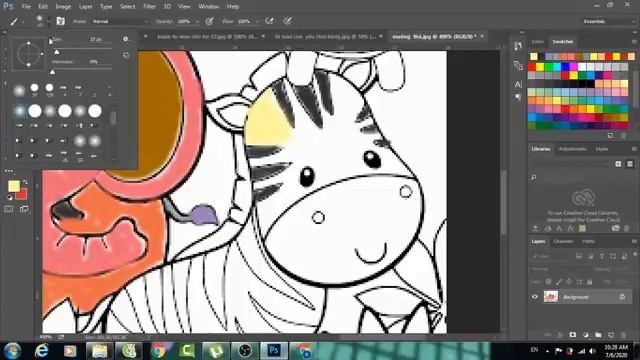This screenshot has width=640, height=360.
Task: Open Windows Start menu
Action: [x=12, y=351]
